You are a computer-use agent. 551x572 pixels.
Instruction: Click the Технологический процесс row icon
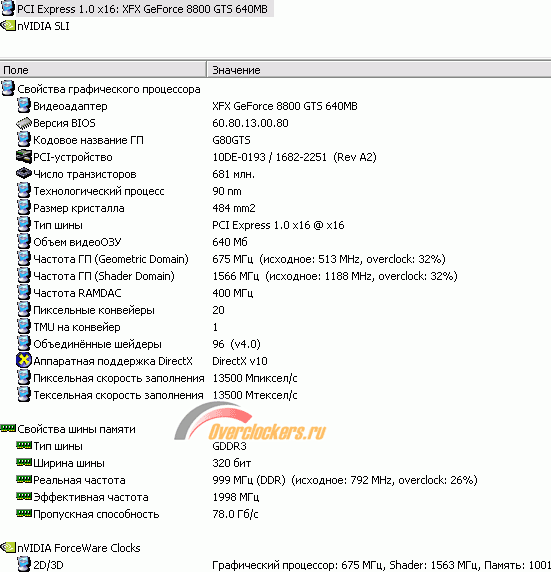(x=24, y=190)
